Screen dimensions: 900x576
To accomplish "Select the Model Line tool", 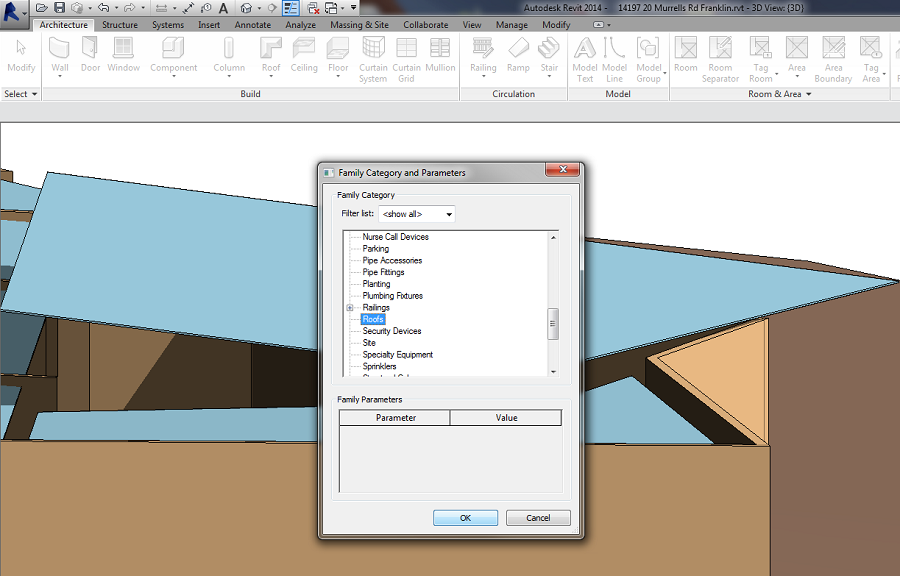I will pyautogui.click(x=614, y=60).
